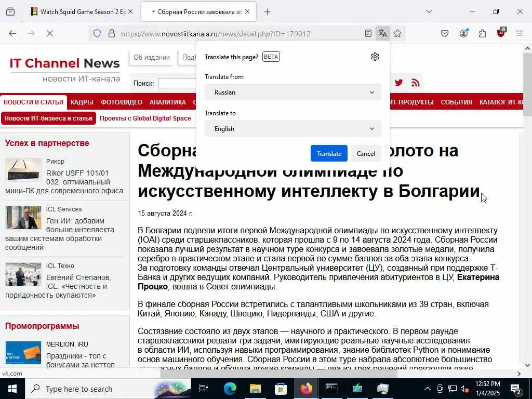The image size is (532, 399).
Task: Open Rikor USFF 101/01 032 article link
Action: (x=64, y=182)
